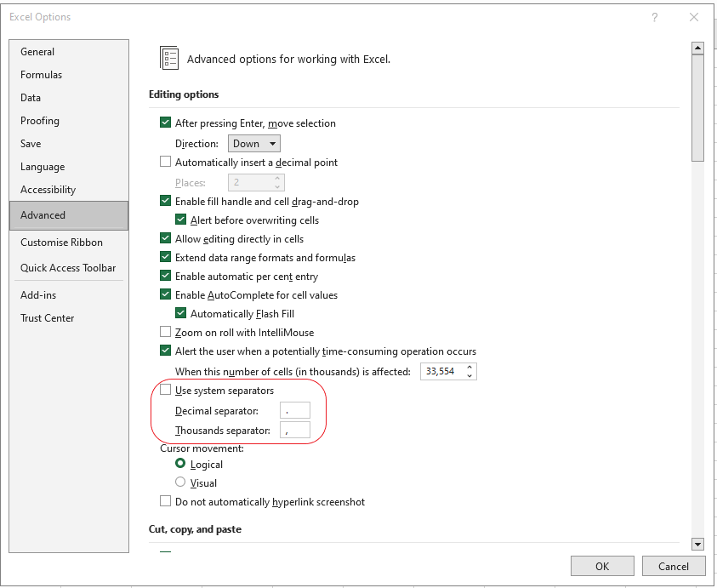Click the vertical scrollbar thumb
717x588 pixels.
pyautogui.click(x=697, y=108)
